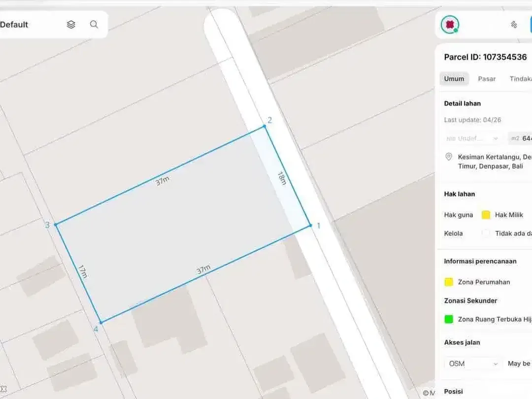Click the location pin icon near address
This screenshot has height=399, width=532.
click(x=449, y=157)
